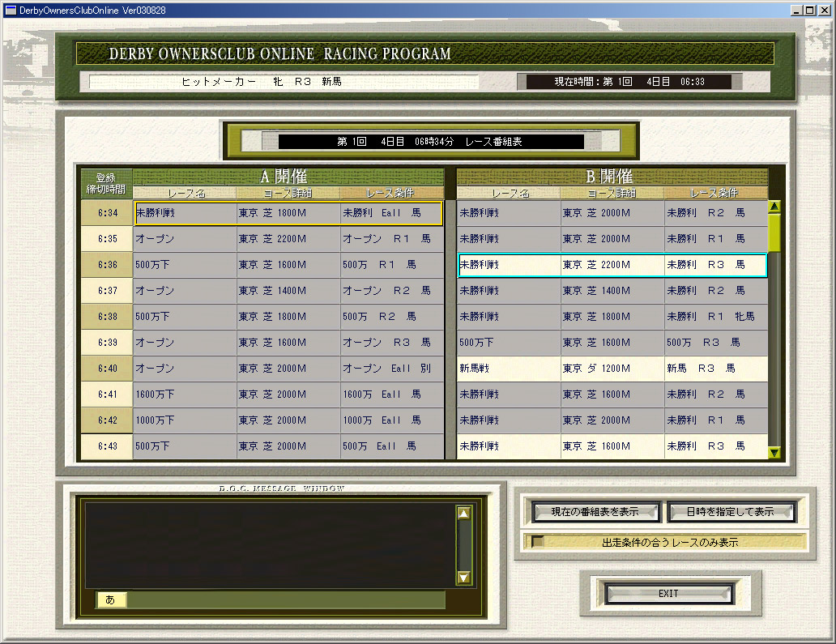Click the message text input field
The image size is (836, 644).
(286, 600)
